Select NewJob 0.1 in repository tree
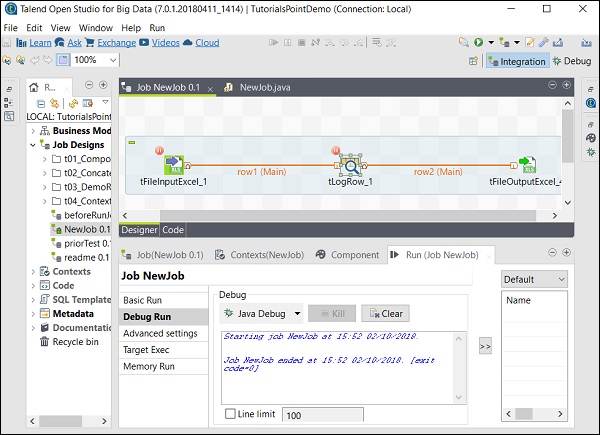This screenshot has height=435, width=600. [x=81, y=230]
